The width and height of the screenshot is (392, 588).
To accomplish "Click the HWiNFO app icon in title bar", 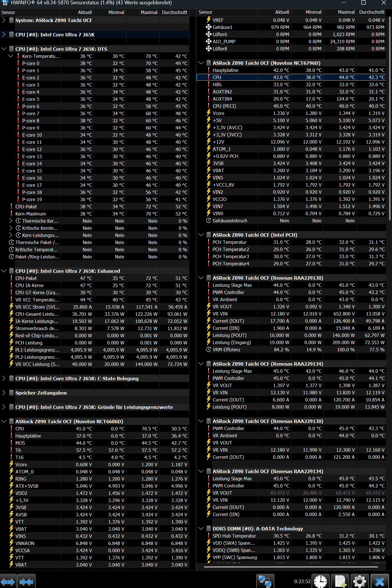I will pyautogui.click(x=5, y=3).
